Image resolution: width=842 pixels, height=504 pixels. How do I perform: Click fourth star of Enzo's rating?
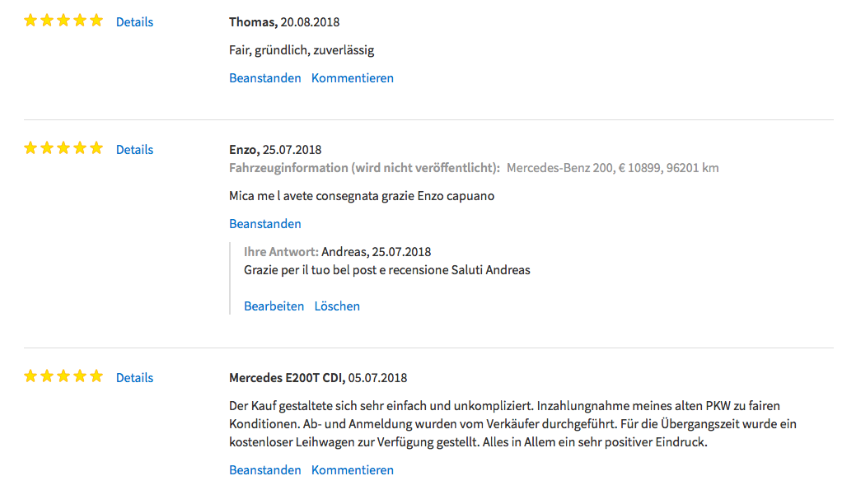click(80, 148)
